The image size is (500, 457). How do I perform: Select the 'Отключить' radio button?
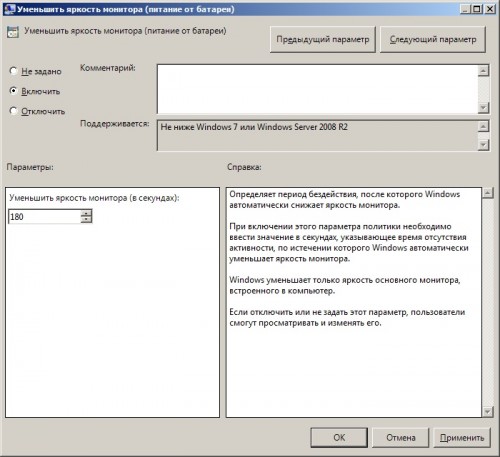13,111
